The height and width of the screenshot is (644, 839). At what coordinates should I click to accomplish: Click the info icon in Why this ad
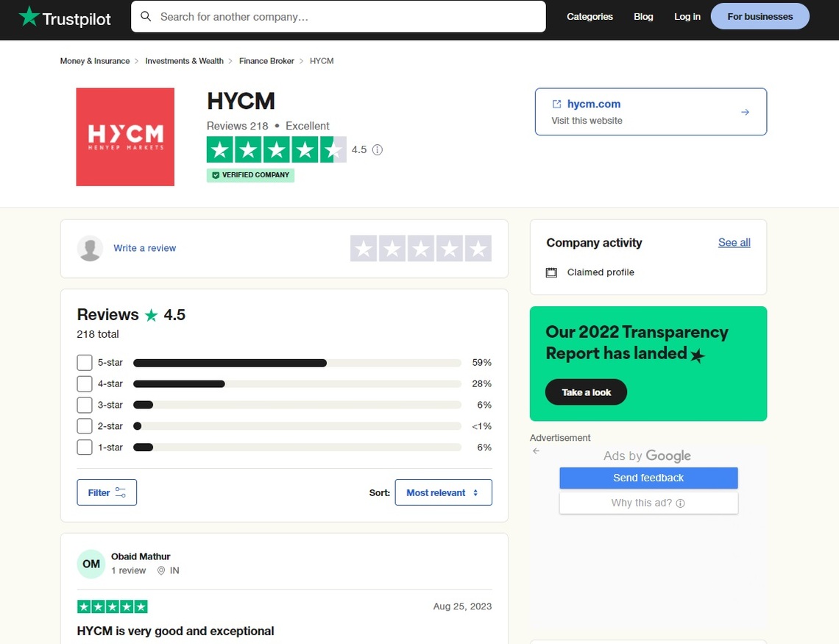point(680,503)
